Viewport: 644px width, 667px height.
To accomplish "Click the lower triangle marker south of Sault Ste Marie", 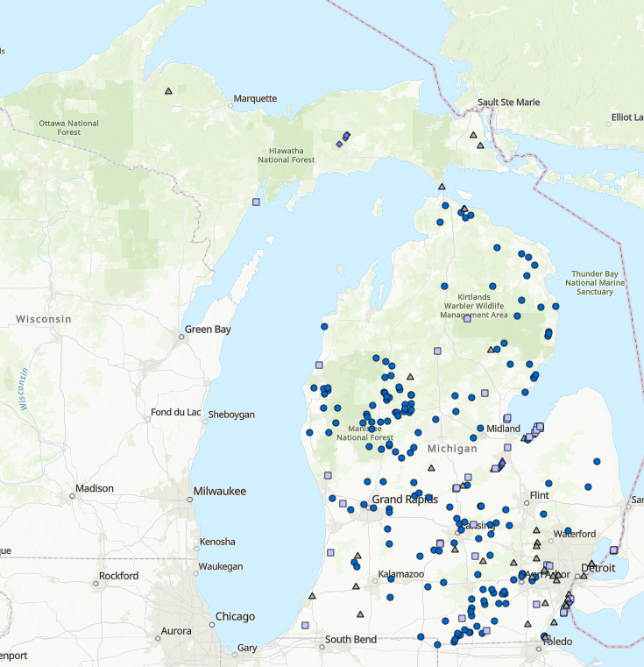I will coord(480,145).
